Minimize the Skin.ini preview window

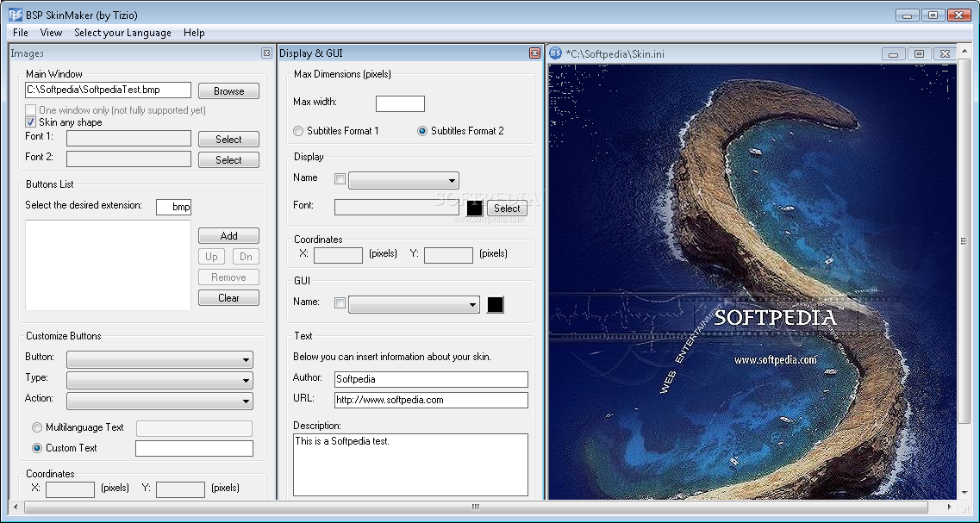click(x=894, y=53)
